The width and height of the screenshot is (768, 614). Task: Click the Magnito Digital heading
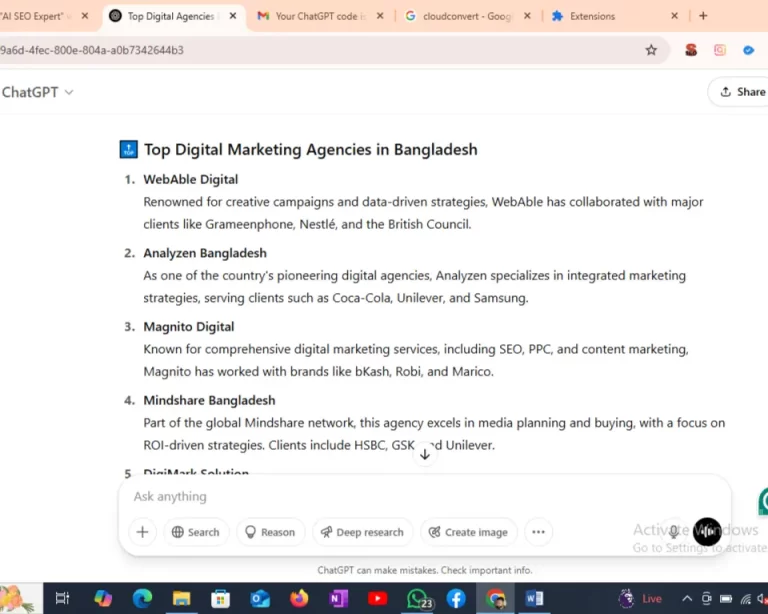click(x=189, y=327)
